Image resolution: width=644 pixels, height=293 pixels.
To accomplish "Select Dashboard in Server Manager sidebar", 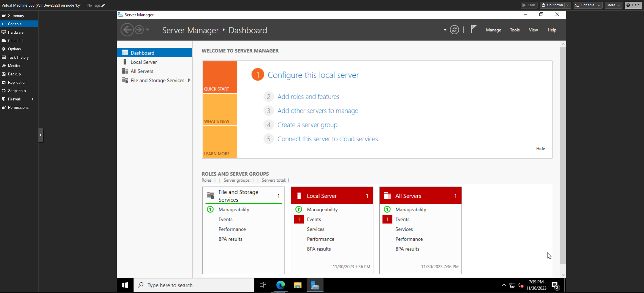I will 155,53.
